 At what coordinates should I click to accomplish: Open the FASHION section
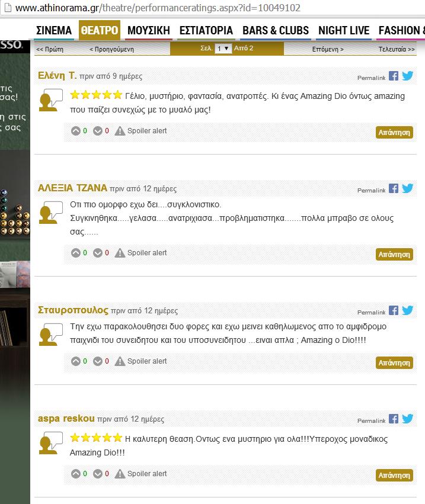tap(401, 30)
